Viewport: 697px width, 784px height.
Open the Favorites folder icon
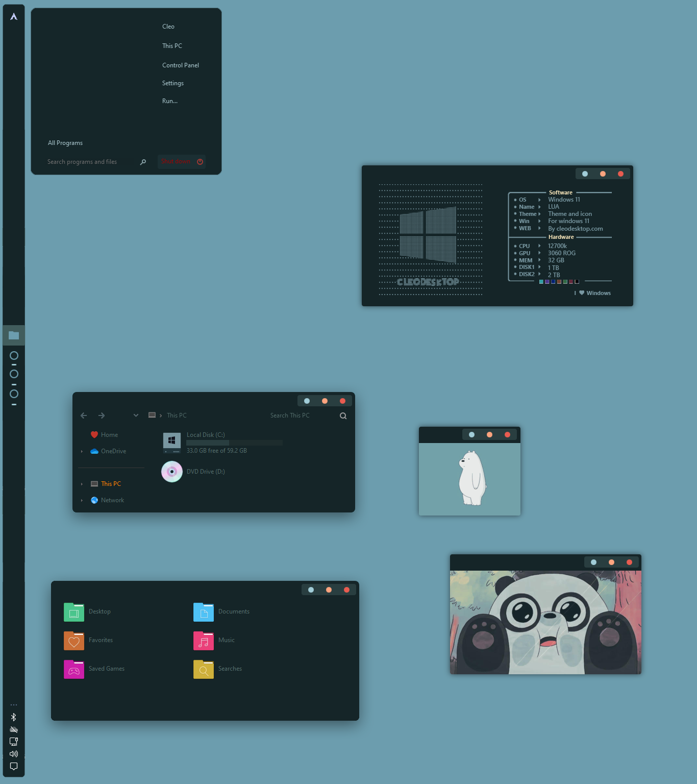pyautogui.click(x=74, y=640)
